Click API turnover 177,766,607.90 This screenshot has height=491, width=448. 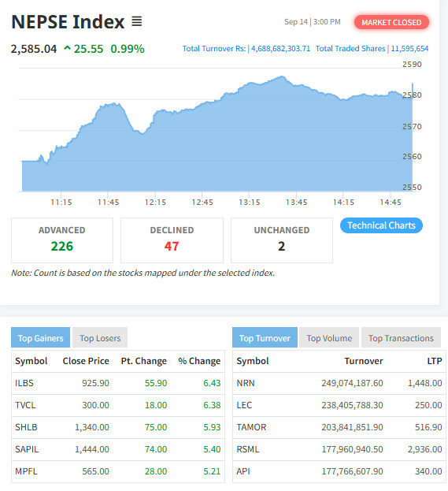352,471
